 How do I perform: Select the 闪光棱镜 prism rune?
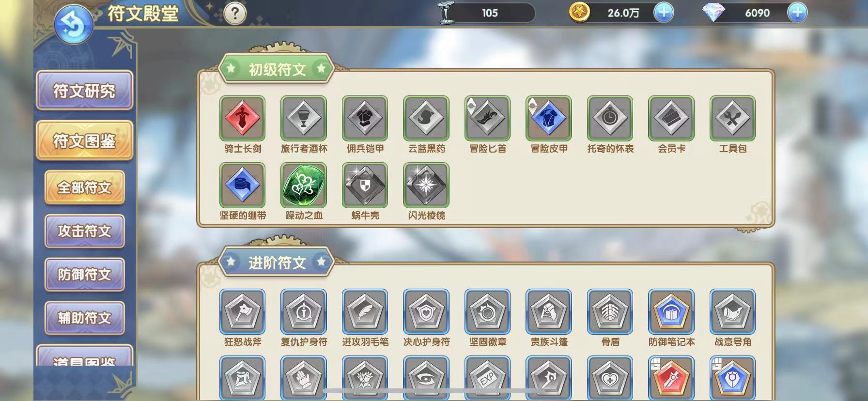(x=426, y=185)
